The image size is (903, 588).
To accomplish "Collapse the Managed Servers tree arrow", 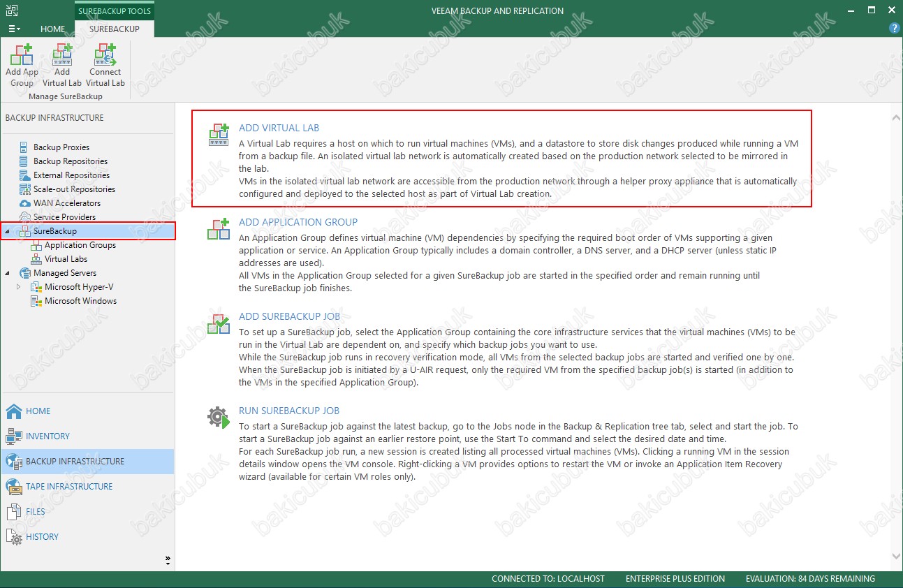I will tap(8, 273).
